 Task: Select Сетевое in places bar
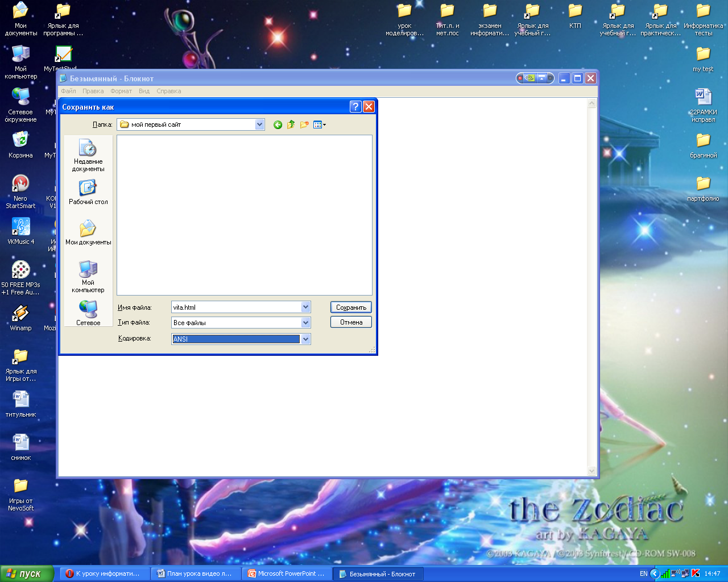pyautogui.click(x=88, y=313)
